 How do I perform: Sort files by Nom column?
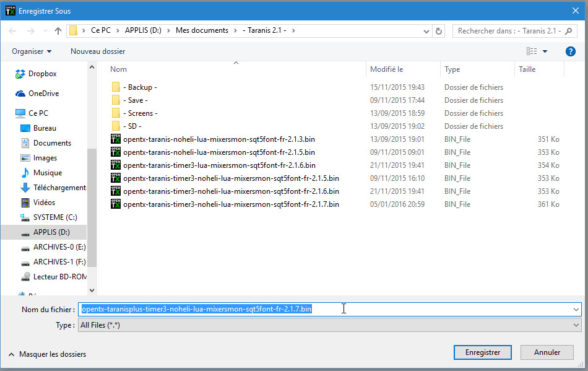(x=118, y=69)
